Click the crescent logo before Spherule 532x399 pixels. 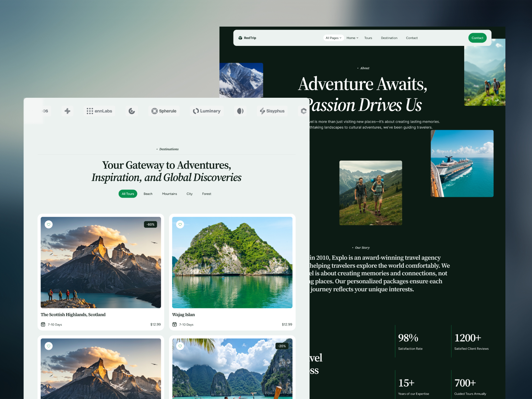132,111
